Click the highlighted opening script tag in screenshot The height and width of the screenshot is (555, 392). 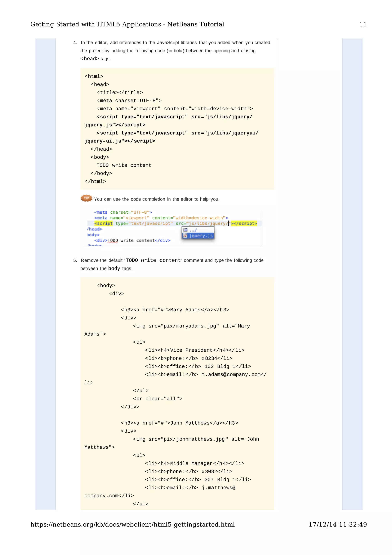pos(103,223)
